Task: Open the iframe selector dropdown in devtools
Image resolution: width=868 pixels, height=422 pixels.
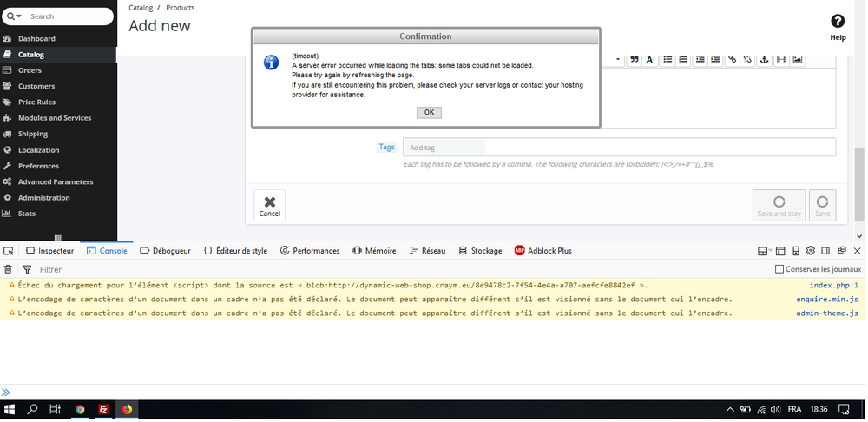Action: (x=765, y=251)
